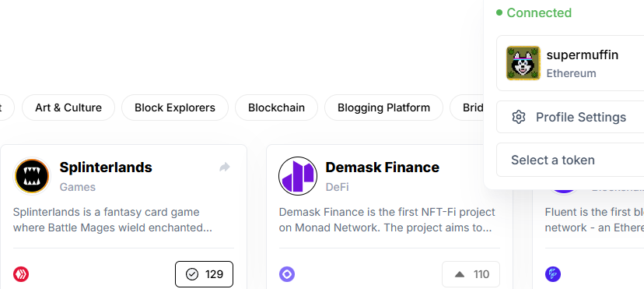Click the purple Monad chain icon
This screenshot has width=644, height=289.
[x=287, y=274]
